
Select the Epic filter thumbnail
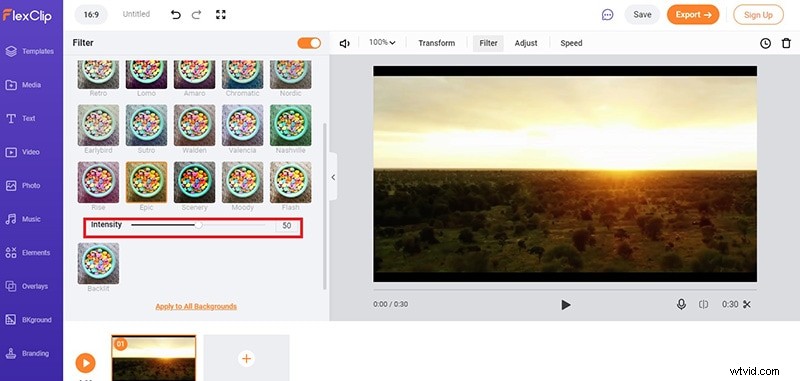coord(146,182)
